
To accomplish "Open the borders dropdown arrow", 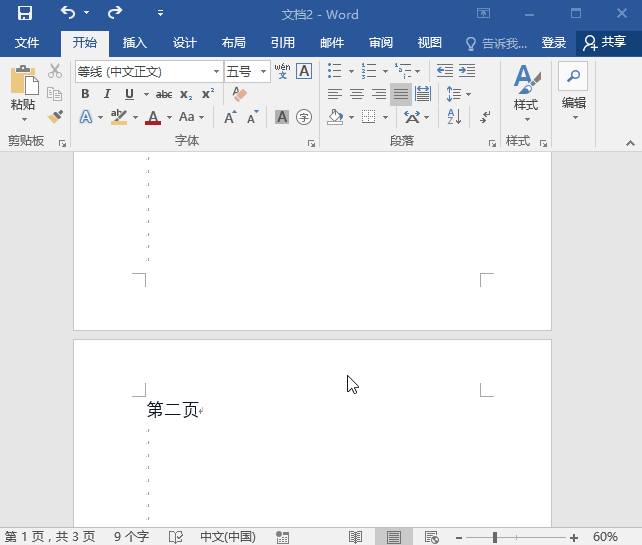I will 385,118.
